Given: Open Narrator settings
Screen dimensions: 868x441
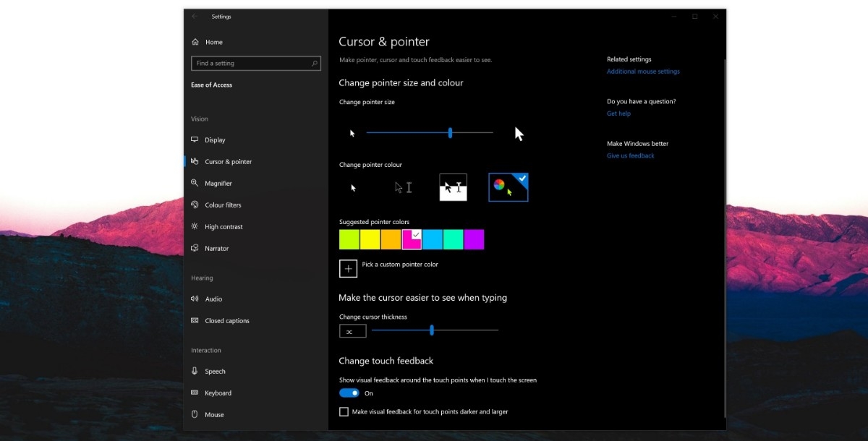Looking at the screenshot, I should click(216, 248).
